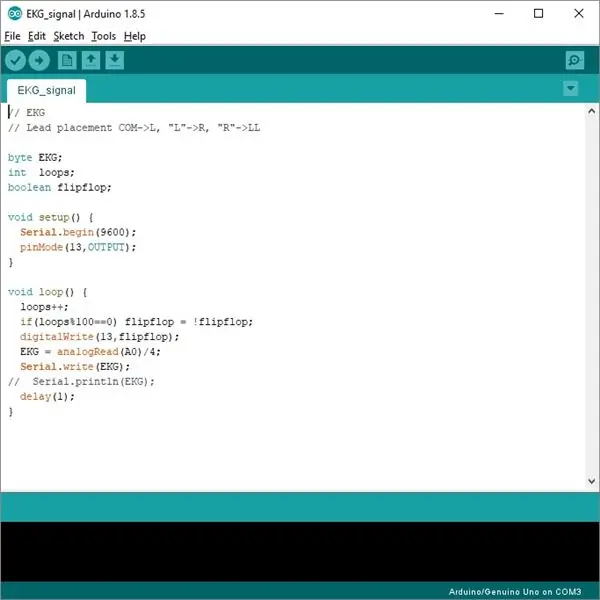Click the black console output area
Image resolution: width=600 pixels, height=600 pixels.
click(x=300, y=551)
